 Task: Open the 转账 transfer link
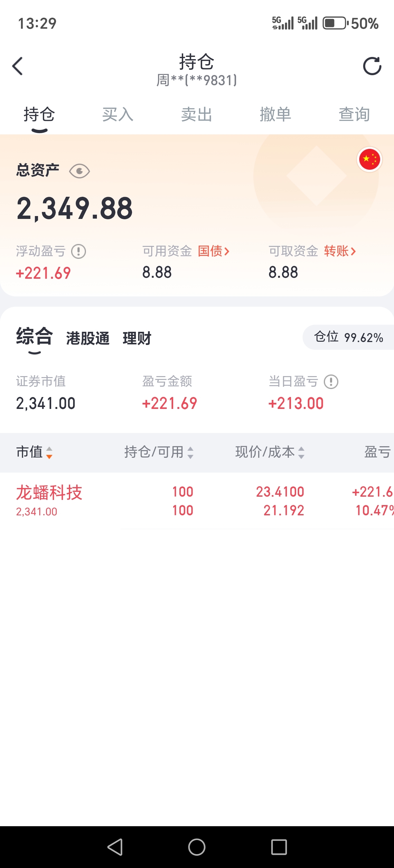(x=340, y=251)
